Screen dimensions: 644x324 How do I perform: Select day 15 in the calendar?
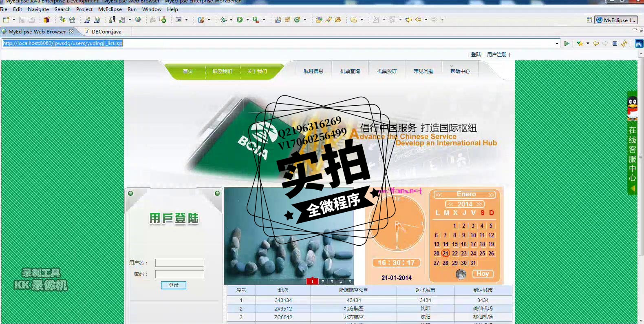pos(455,244)
